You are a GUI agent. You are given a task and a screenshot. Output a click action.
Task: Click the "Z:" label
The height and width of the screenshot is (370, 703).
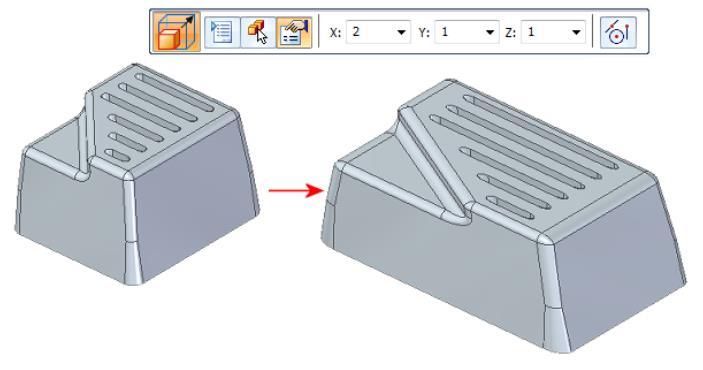(x=510, y=33)
